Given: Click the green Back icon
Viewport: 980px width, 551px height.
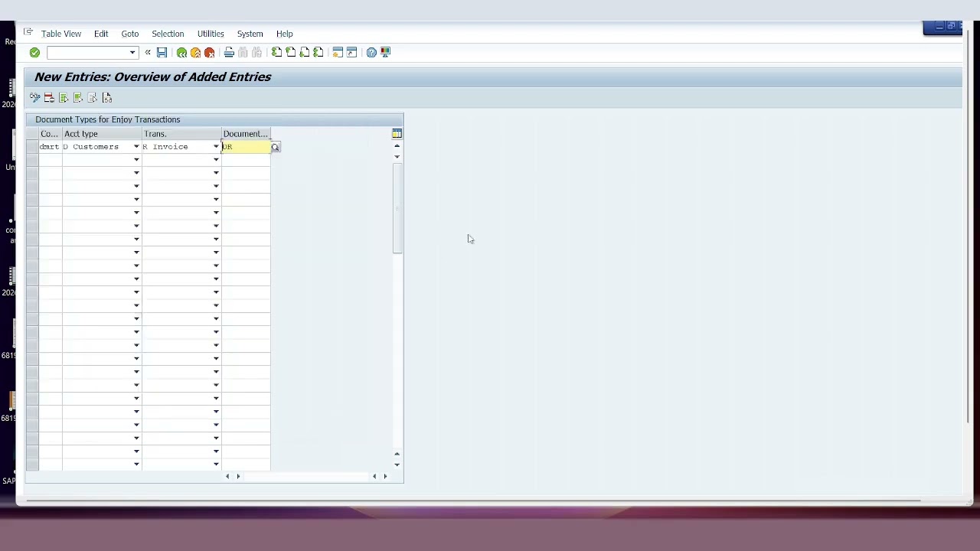Looking at the screenshot, I should pyautogui.click(x=181, y=53).
